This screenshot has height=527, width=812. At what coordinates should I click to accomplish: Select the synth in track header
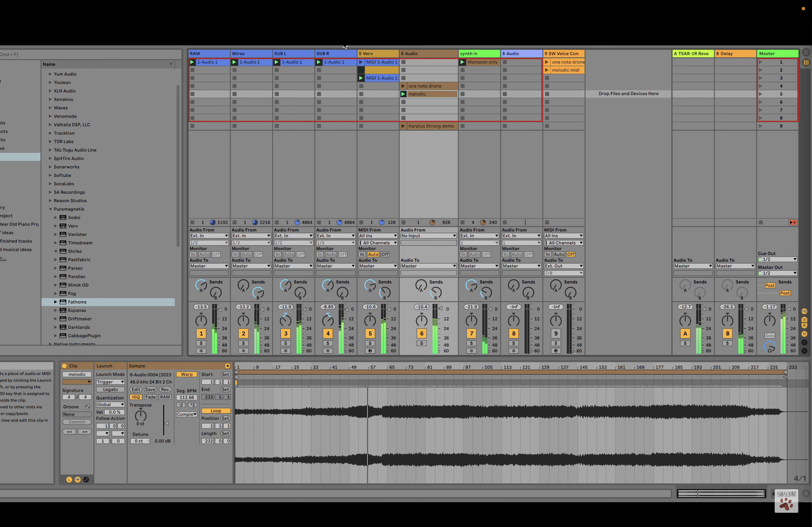(479, 53)
